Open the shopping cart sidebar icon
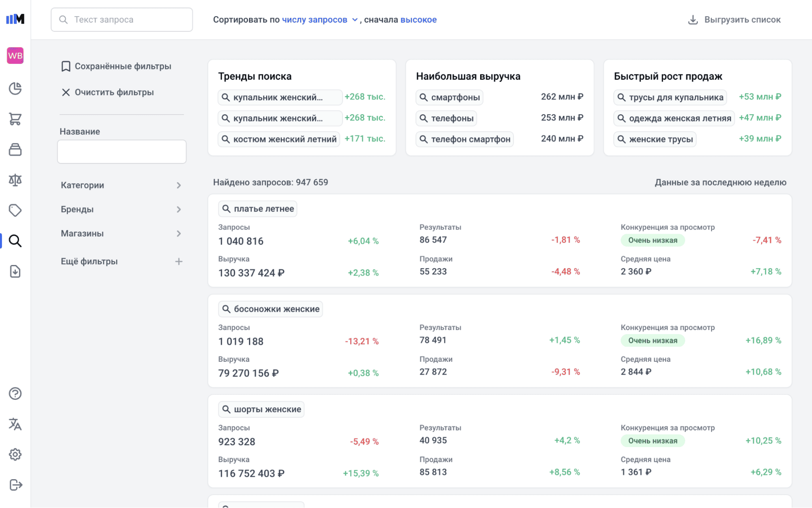The width and height of the screenshot is (812, 508). click(15, 119)
